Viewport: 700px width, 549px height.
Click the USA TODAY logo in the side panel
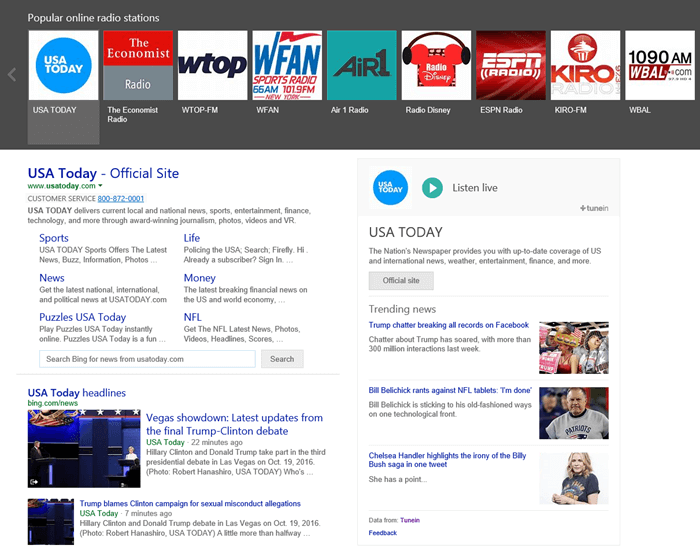pos(390,187)
